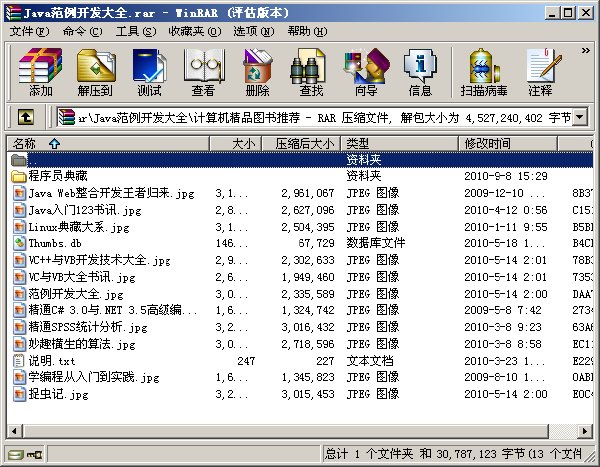The image size is (600, 467).
Task: Click the horizontal scrollbar left arrow
Action: (14, 431)
